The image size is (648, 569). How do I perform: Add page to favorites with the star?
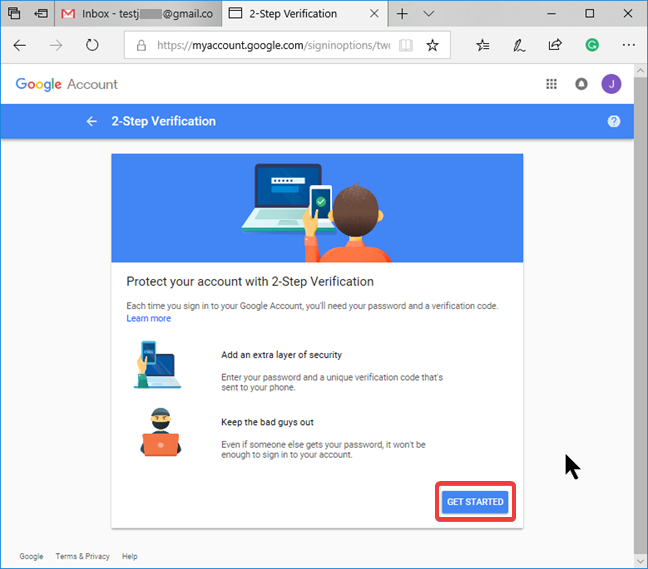pos(432,45)
